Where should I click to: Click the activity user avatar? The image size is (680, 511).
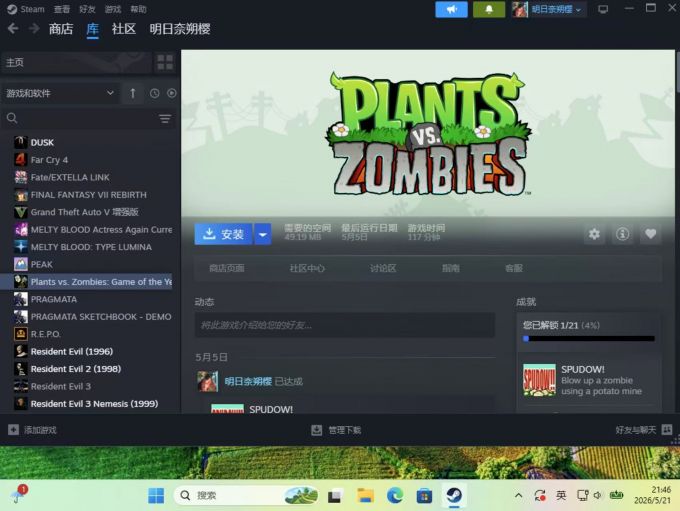coord(207,381)
